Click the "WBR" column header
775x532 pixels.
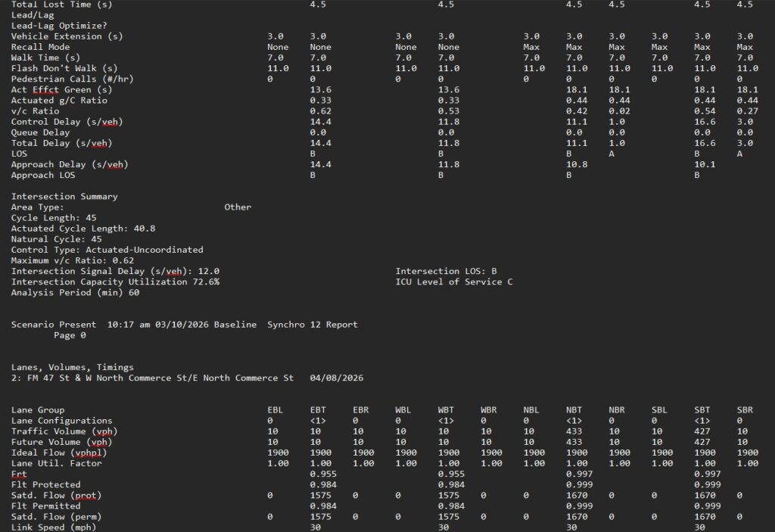point(489,410)
